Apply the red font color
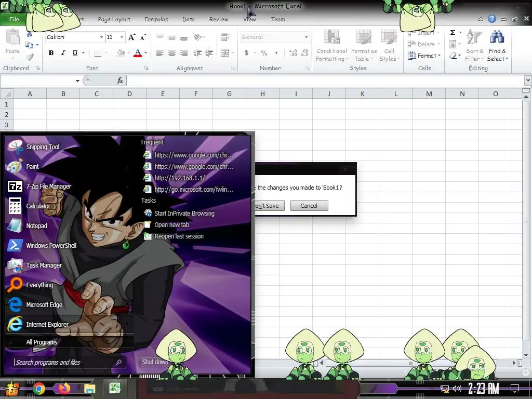 click(x=137, y=53)
